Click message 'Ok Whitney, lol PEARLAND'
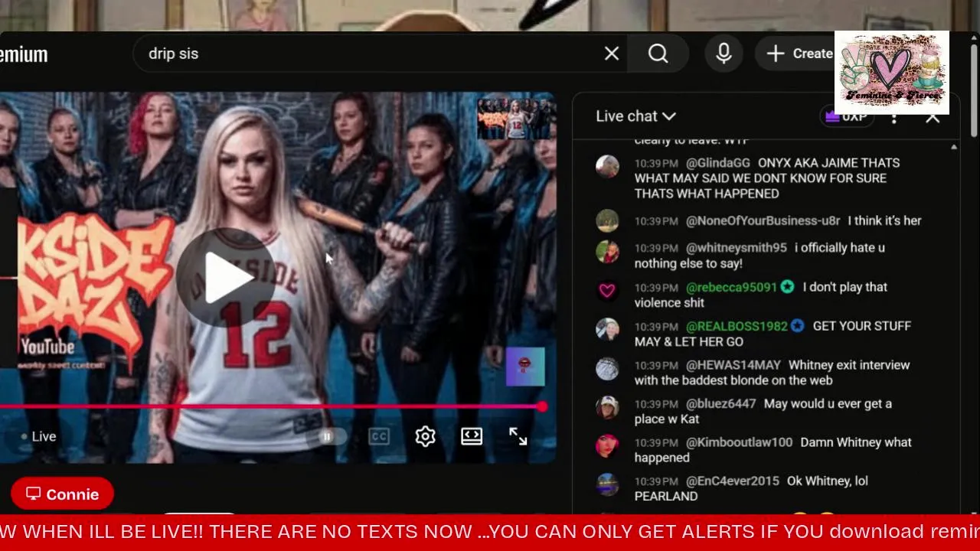Viewport: 980px width, 551px height. point(751,489)
